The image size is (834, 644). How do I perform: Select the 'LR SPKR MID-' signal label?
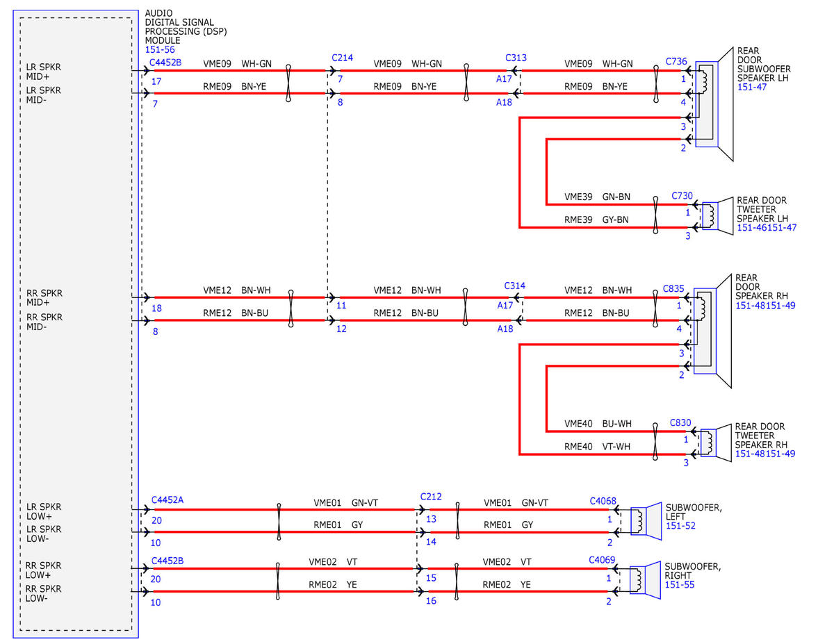click(44, 95)
